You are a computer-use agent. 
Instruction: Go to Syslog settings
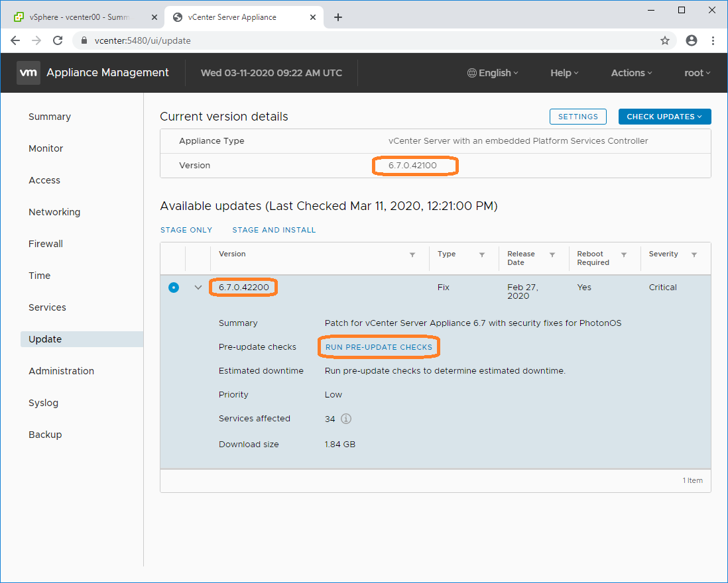click(x=44, y=403)
